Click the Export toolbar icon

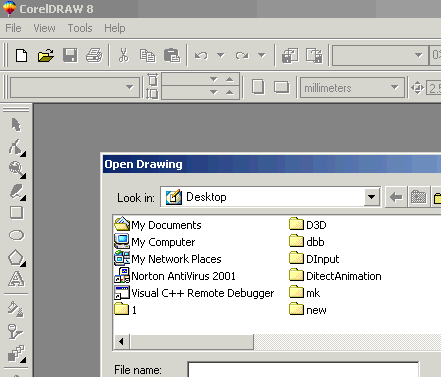click(x=314, y=55)
